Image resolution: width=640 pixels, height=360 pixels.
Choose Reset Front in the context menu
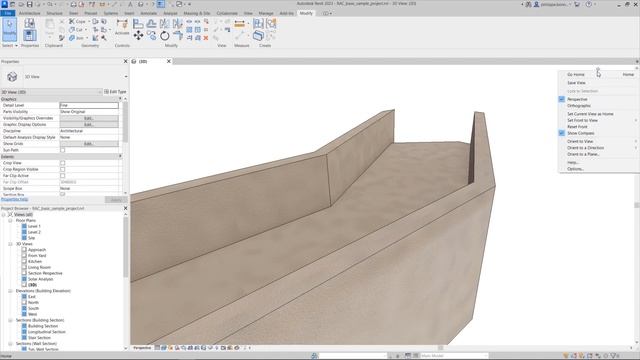577,127
